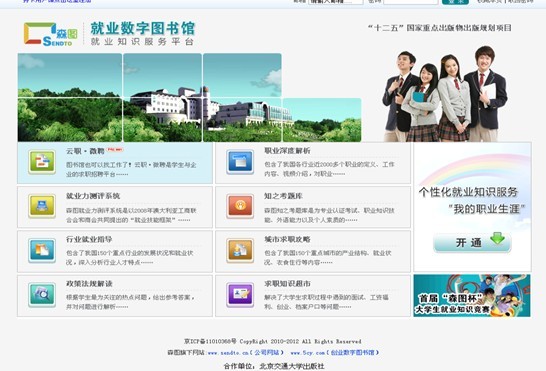
Task: Open the 就业力测评系统 yellow laptop icon
Action: [x=42, y=206]
